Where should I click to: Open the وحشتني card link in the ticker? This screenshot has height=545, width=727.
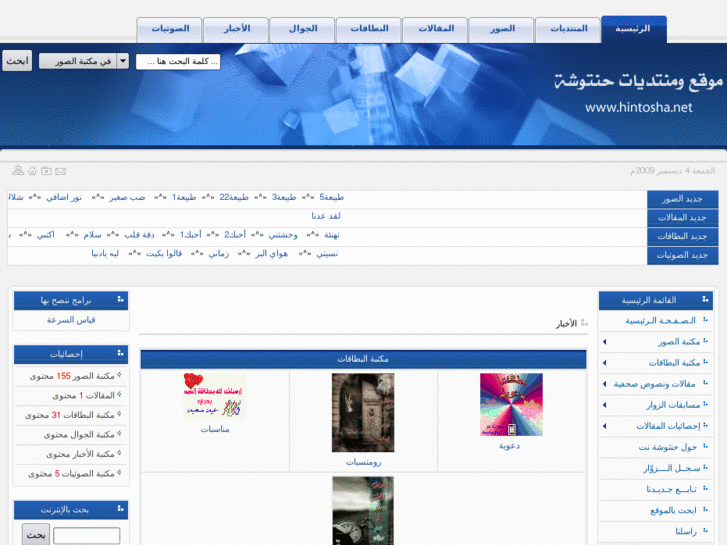pos(283,235)
